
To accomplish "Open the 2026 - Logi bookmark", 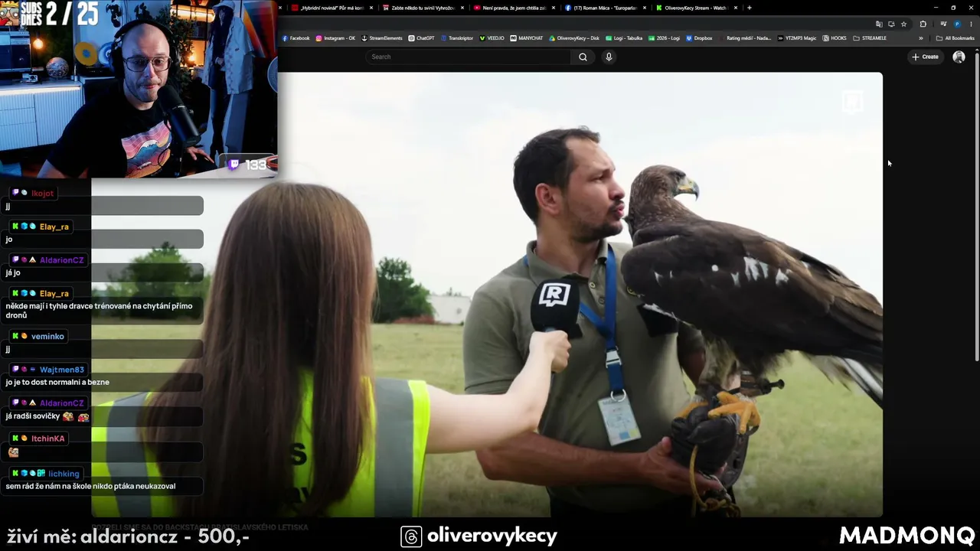I will (664, 38).
